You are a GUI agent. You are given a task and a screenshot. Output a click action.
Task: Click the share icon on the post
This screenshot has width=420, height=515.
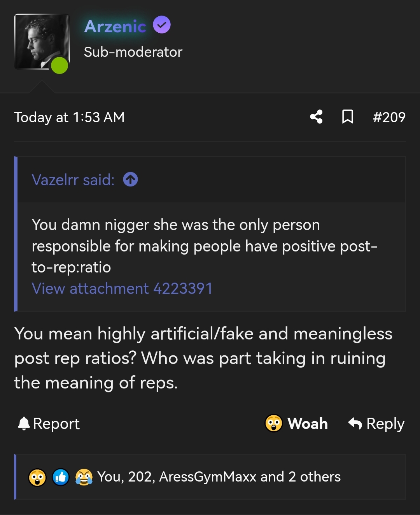click(316, 117)
